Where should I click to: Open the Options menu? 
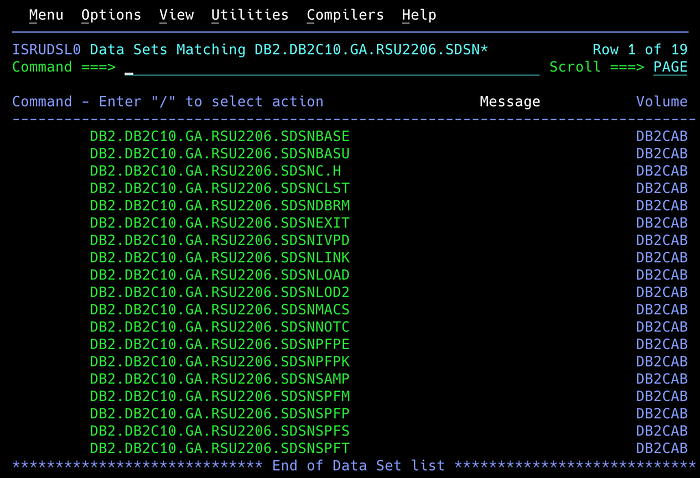[111, 15]
